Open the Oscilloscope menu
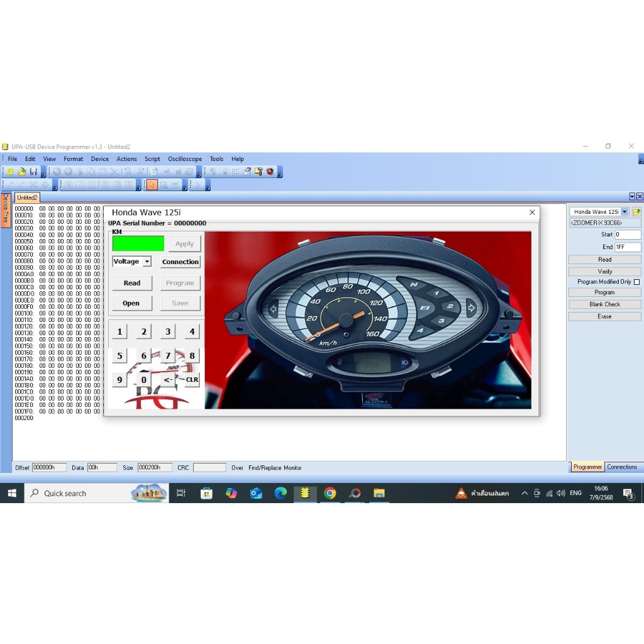 click(x=185, y=159)
